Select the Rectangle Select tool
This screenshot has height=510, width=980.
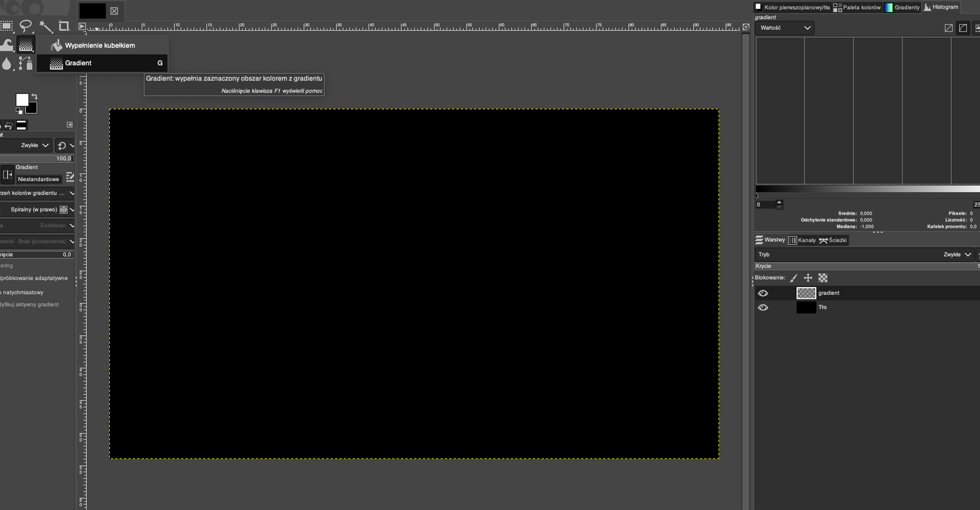[6, 26]
